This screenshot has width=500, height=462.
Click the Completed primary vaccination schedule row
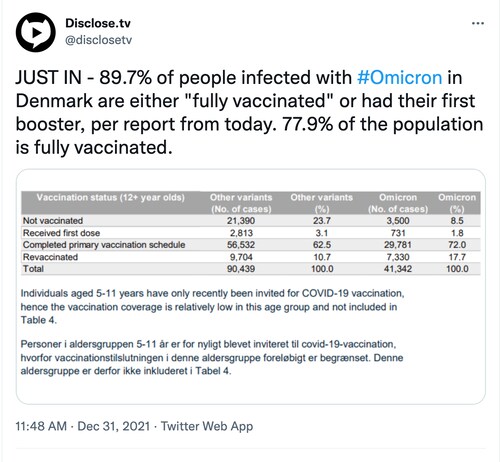[x=251, y=245]
